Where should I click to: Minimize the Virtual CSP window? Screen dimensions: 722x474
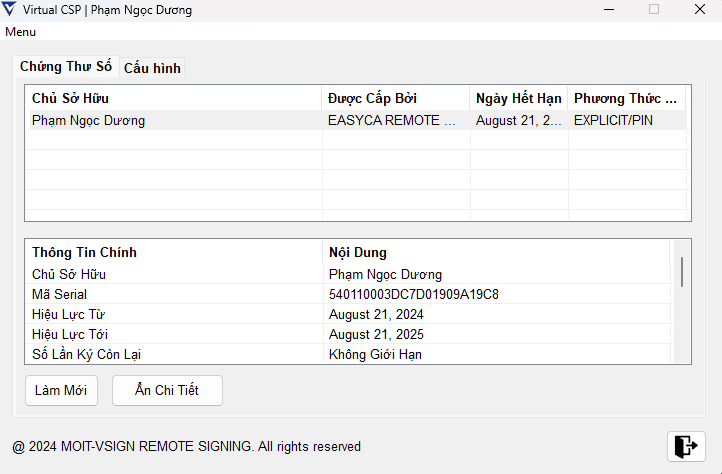pos(607,10)
